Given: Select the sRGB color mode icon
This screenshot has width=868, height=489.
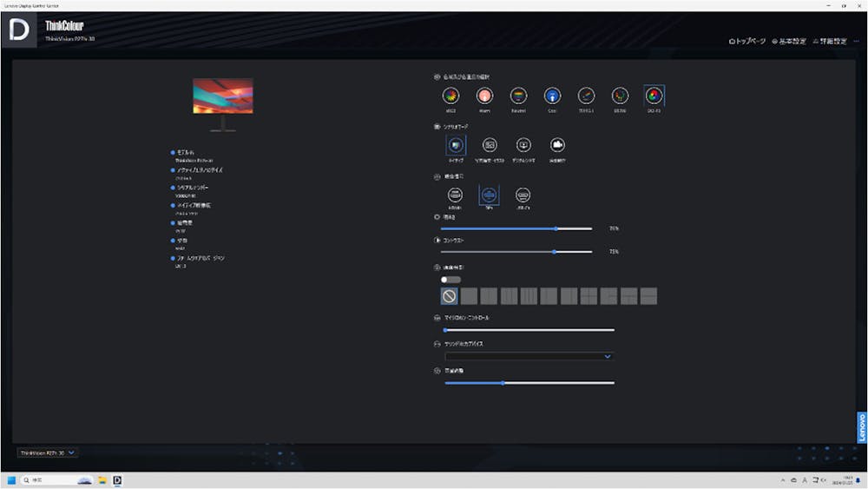Looking at the screenshot, I should (x=450, y=96).
